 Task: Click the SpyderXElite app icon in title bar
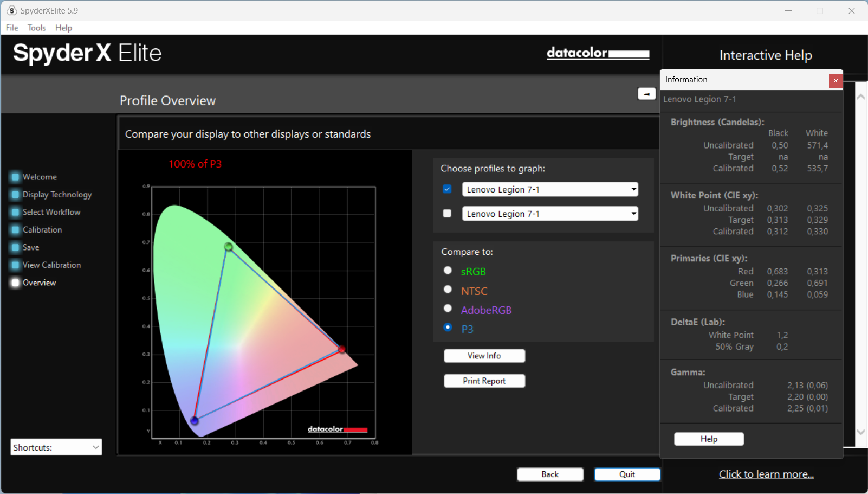coord(12,11)
